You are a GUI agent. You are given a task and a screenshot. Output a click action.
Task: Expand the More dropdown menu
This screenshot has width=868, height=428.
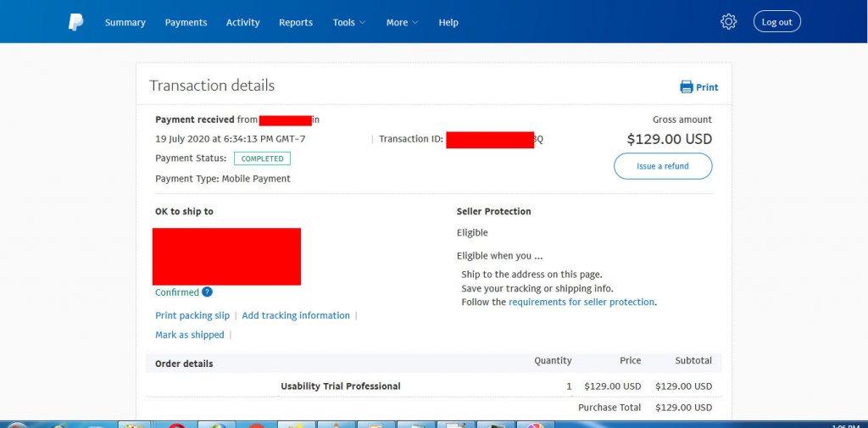(402, 23)
